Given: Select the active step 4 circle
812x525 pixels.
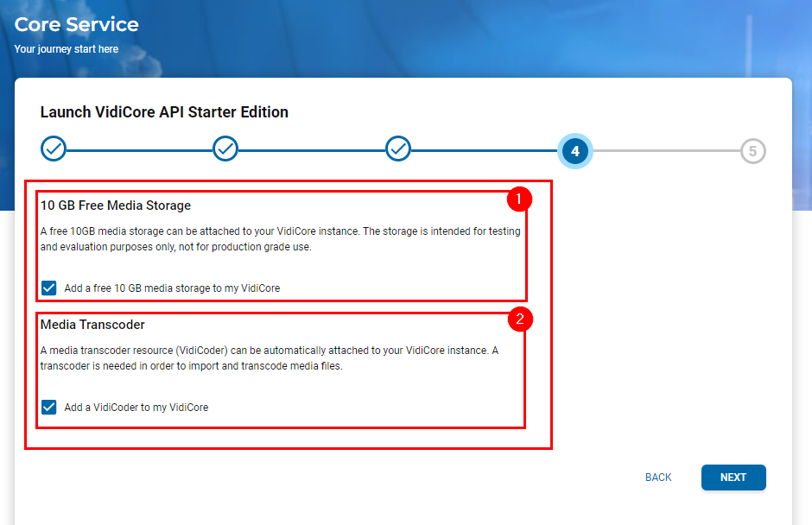Looking at the screenshot, I should click(574, 151).
